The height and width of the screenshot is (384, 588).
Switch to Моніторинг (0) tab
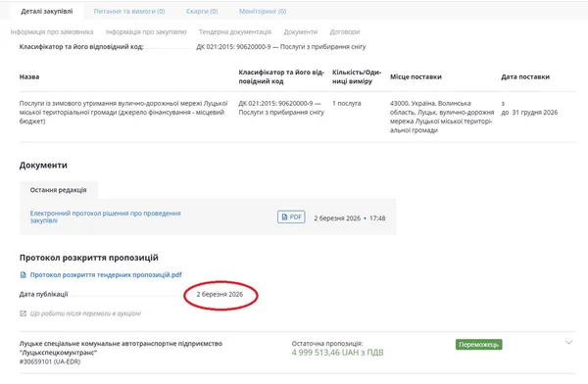click(263, 11)
